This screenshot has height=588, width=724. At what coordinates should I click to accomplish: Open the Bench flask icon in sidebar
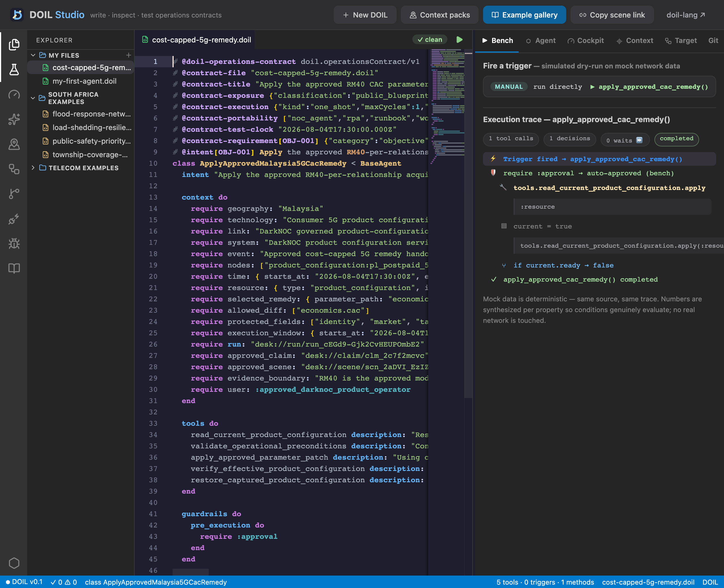pos(14,70)
